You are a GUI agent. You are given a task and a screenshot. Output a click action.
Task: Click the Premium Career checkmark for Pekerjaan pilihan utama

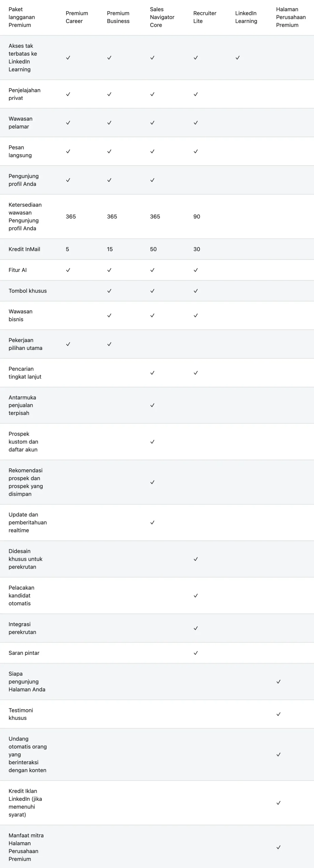click(x=68, y=344)
